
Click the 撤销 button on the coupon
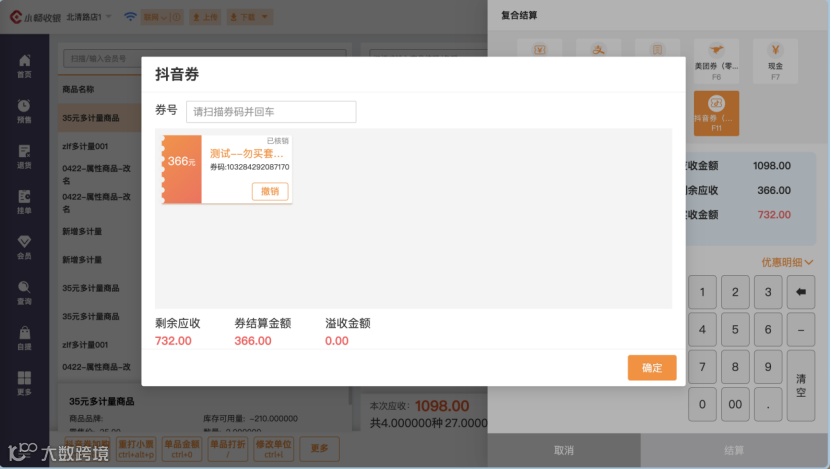tap(270, 191)
